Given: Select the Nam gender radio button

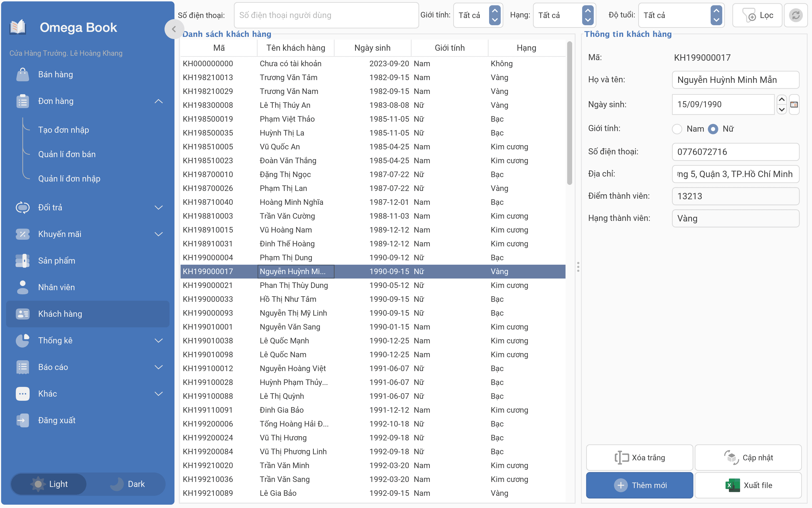Looking at the screenshot, I should click(x=677, y=129).
